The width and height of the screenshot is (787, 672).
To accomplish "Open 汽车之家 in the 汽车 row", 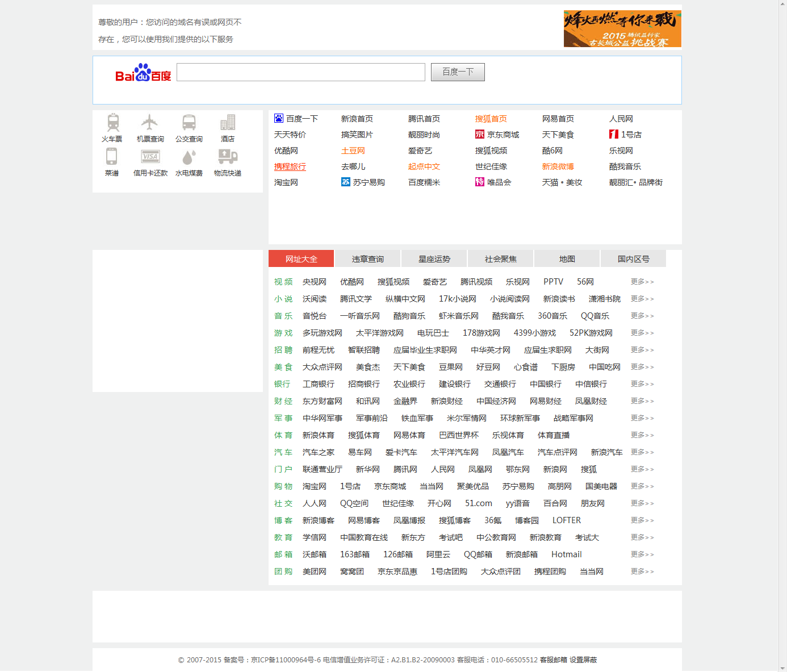I will click(x=319, y=452).
